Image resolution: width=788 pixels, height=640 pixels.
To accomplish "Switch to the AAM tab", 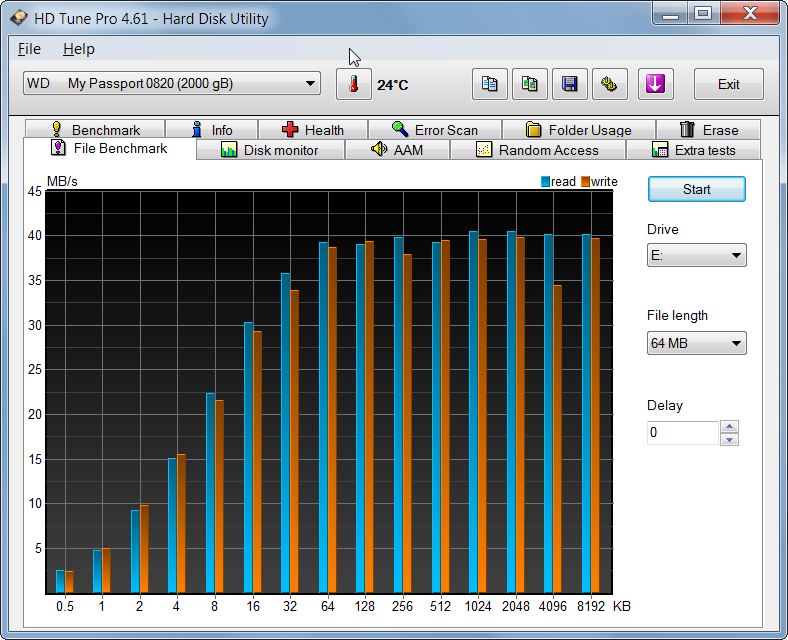I will (x=397, y=150).
